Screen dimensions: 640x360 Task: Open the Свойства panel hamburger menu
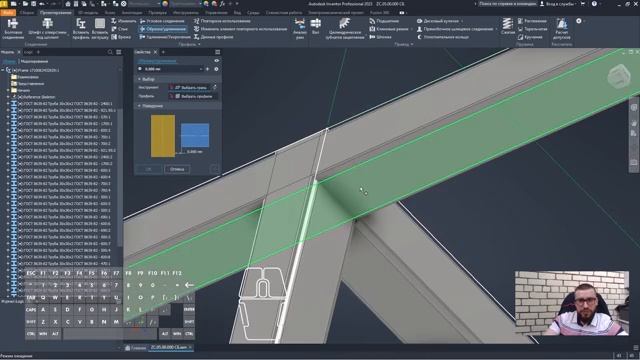click(x=217, y=52)
